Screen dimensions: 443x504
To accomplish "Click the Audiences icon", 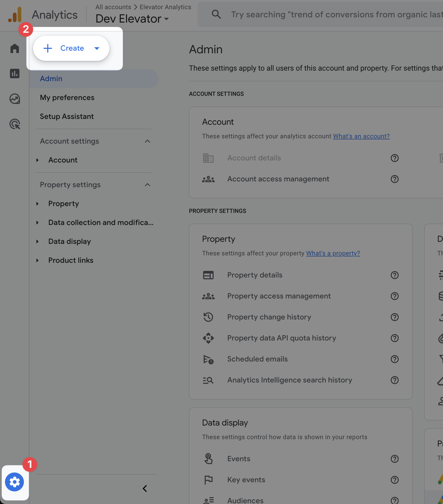I will 208,500.
